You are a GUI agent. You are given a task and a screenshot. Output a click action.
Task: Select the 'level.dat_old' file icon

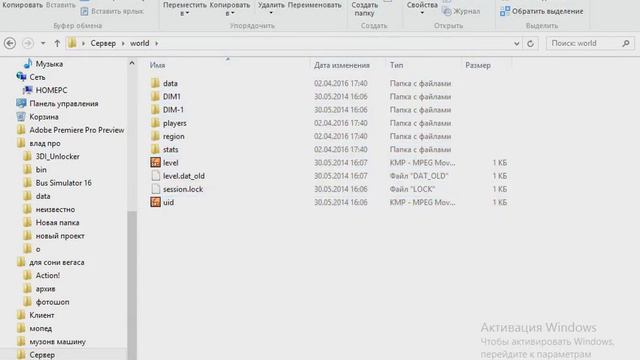click(155, 176)
